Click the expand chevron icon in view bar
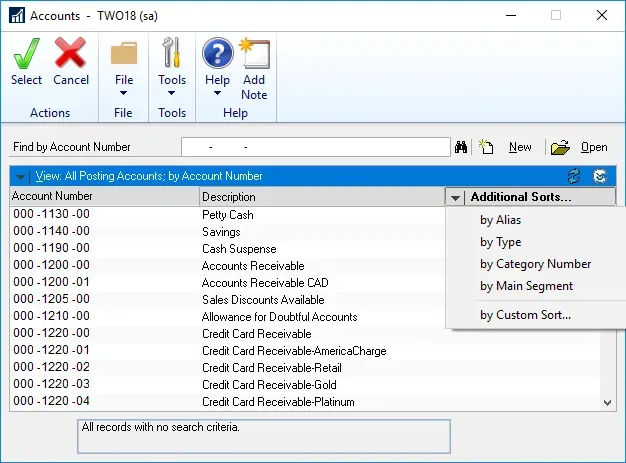Viewport: 626px width, 463px height. [599, 176]
